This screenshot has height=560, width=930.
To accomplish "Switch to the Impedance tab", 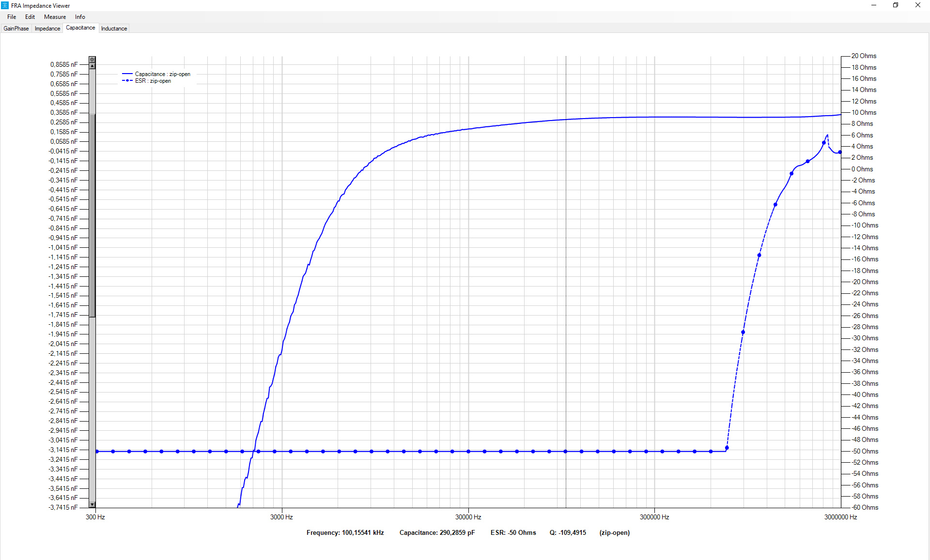I will pos(47,29).
